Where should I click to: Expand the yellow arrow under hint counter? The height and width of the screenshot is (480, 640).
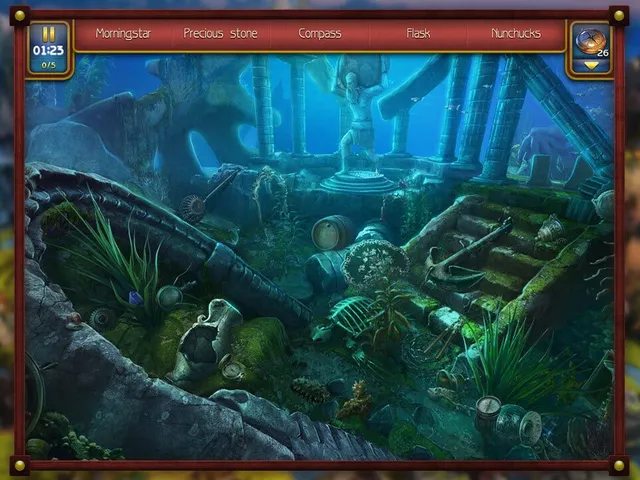[x=591, y=65]
